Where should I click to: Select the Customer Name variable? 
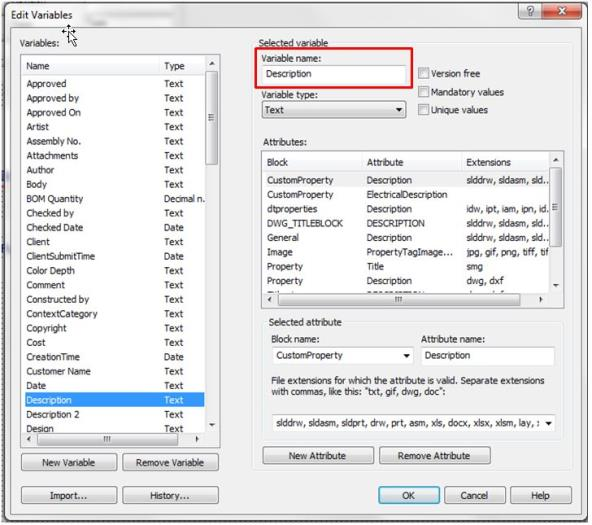tap(114, 371)
